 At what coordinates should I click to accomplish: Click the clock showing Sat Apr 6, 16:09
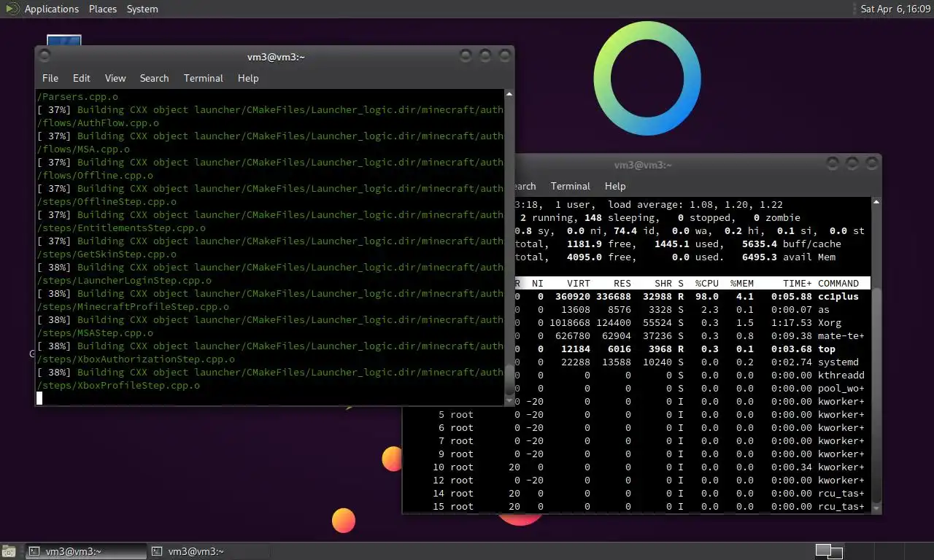pos(895,9)
